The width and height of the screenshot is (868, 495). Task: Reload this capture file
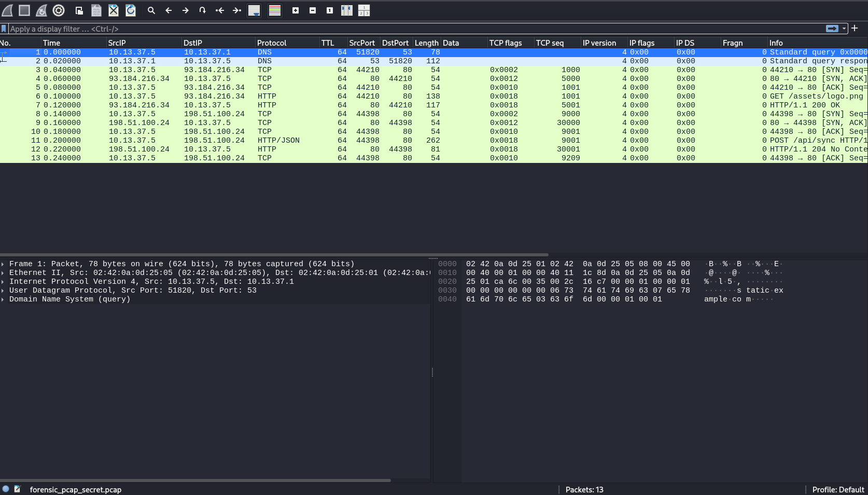point(131,10)
